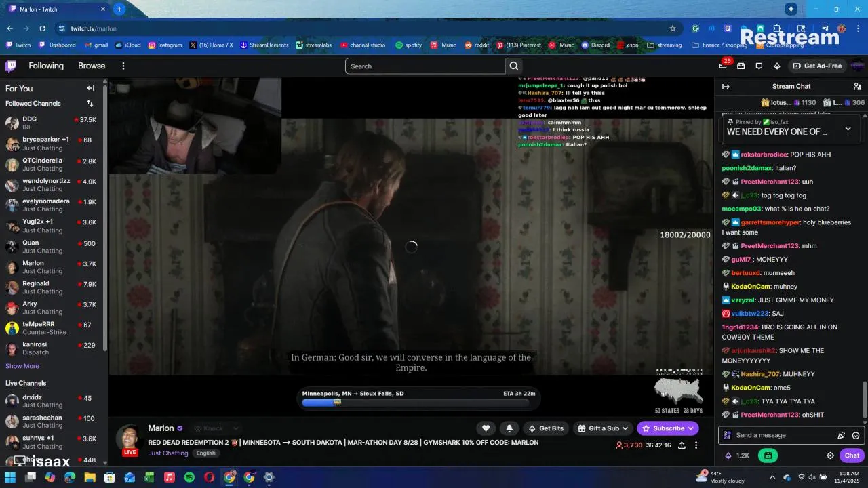Image resolution: width=868 pixels, height=488 pixels.
Task: Open the finance / shopping bookmarks folder
Action: (x=719, y=45)
